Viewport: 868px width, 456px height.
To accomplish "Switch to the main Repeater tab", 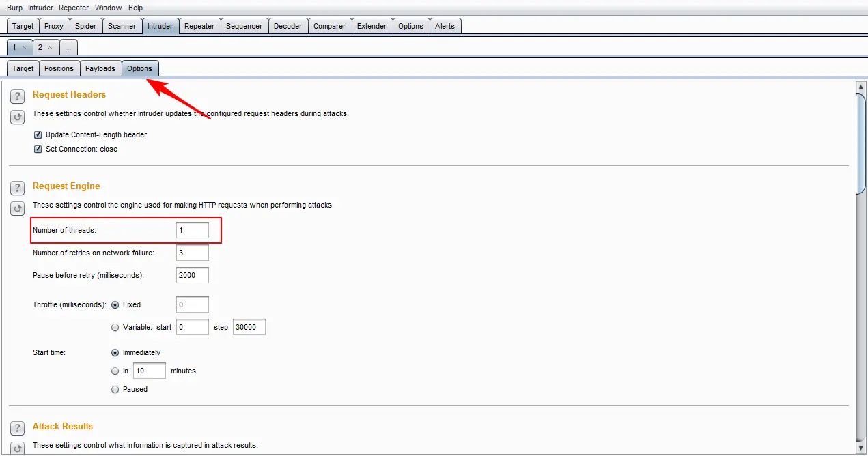I will (199, 26).
